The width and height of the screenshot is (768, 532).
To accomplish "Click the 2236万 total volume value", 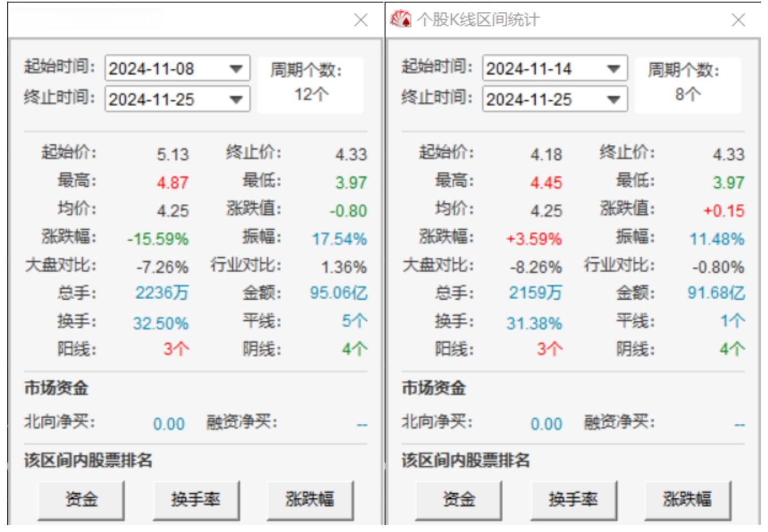I will 162,293.
